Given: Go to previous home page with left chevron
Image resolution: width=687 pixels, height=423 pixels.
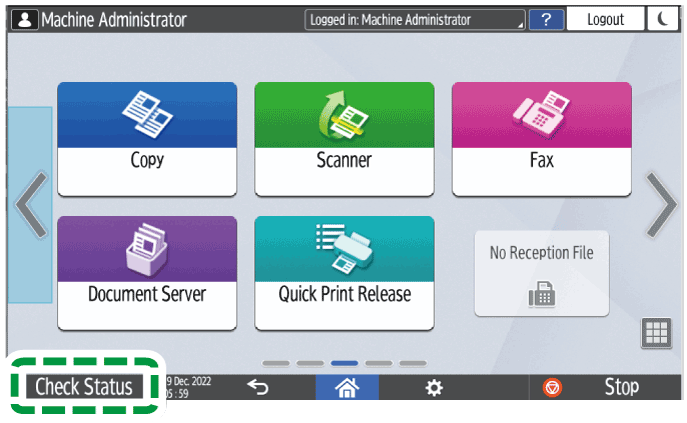Looking at the screenshot, I should pos(29,204).
